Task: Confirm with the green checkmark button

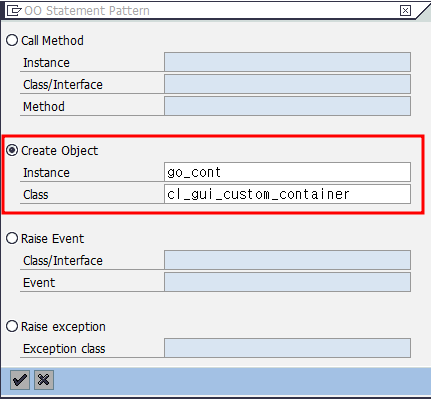Action: (x=20, y=380)
